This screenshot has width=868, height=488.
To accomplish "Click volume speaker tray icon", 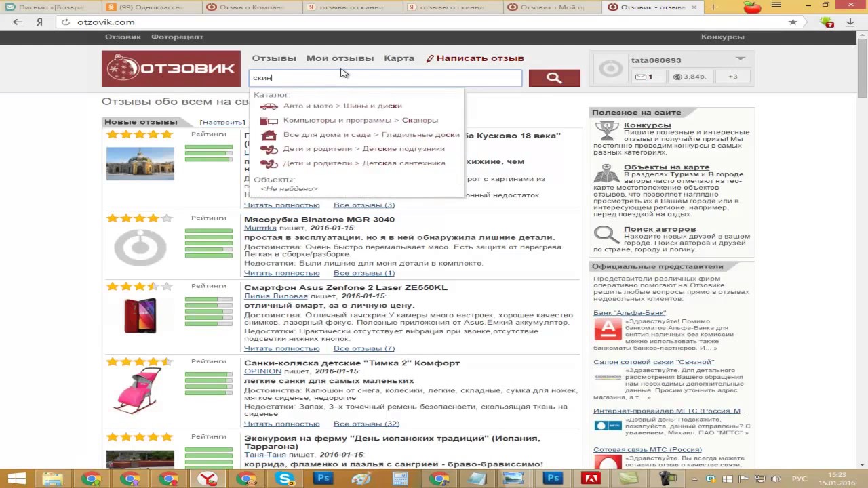I will point(776,479).
